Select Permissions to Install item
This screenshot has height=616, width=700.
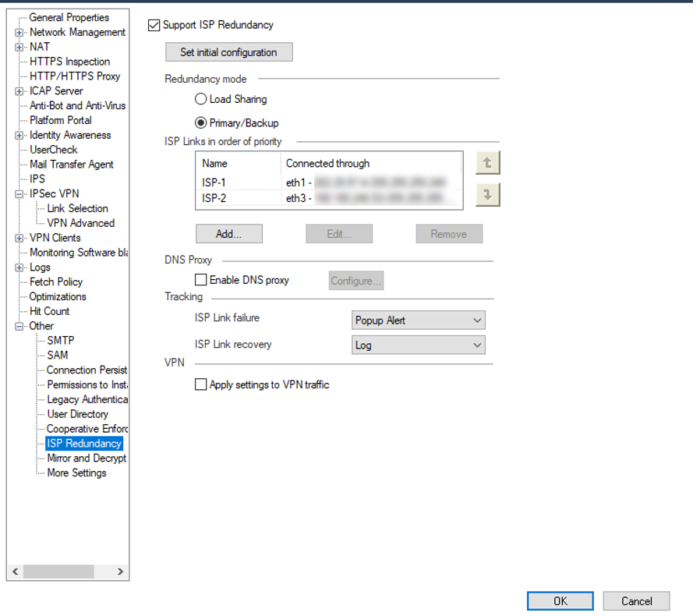(87, 385)
